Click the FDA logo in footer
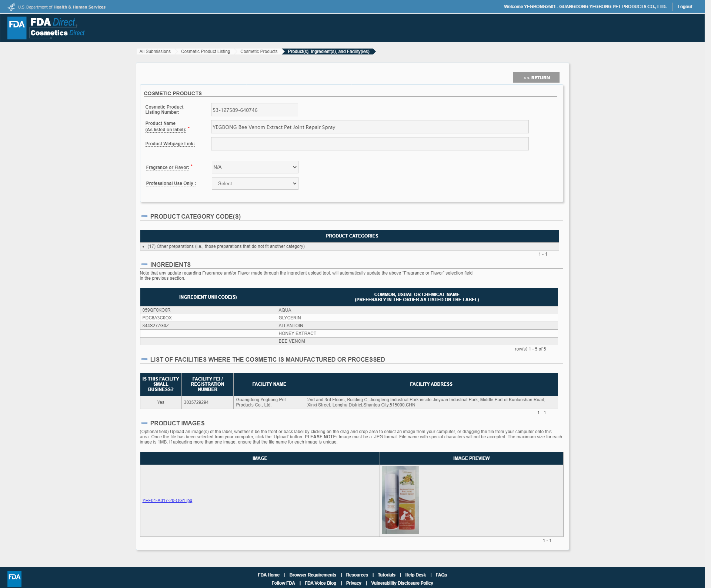Viewport: 711px width, 588px height. pos(14,579)
